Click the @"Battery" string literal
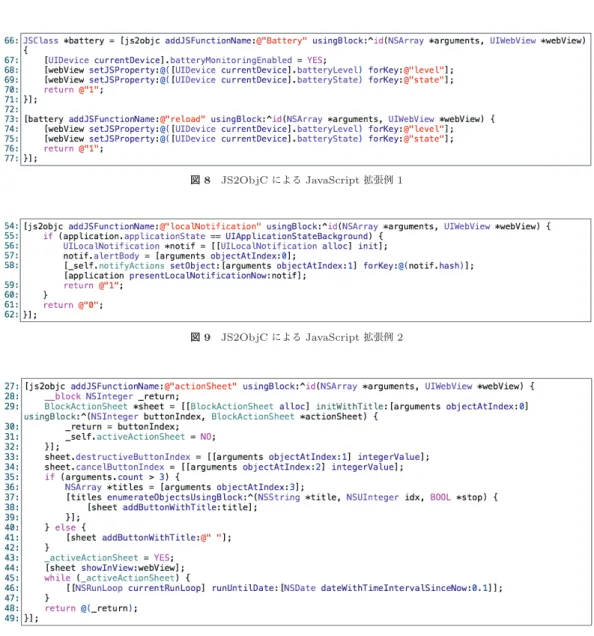This screenshot has height=636, width=594. pos(282,41)
